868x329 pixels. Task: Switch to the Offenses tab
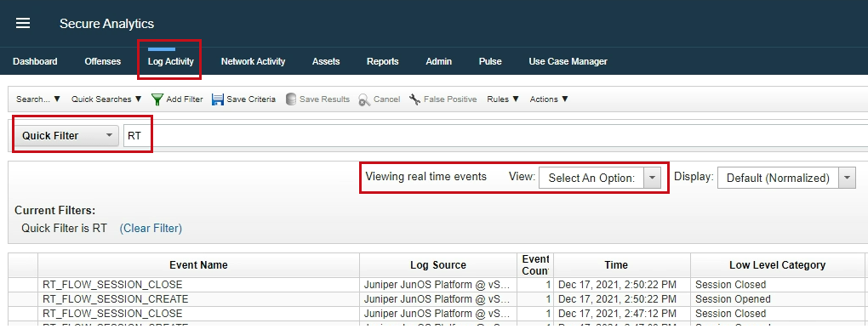pos(102,61)
